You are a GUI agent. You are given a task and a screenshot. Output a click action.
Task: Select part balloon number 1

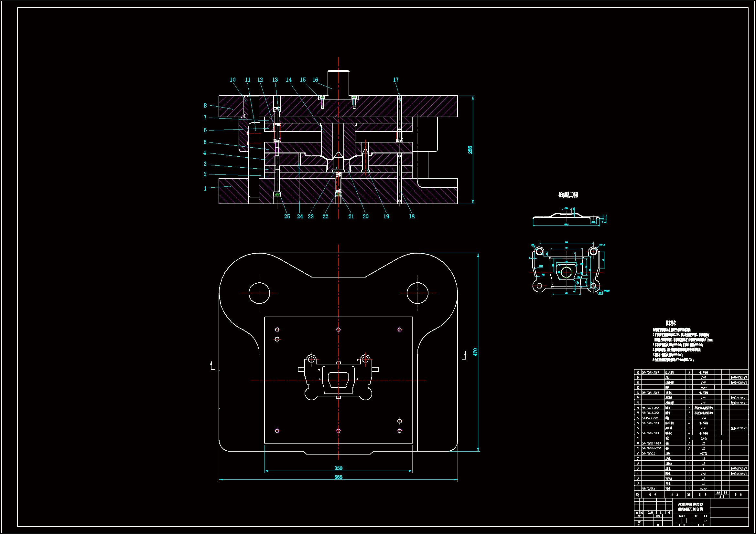coord(205,189)
